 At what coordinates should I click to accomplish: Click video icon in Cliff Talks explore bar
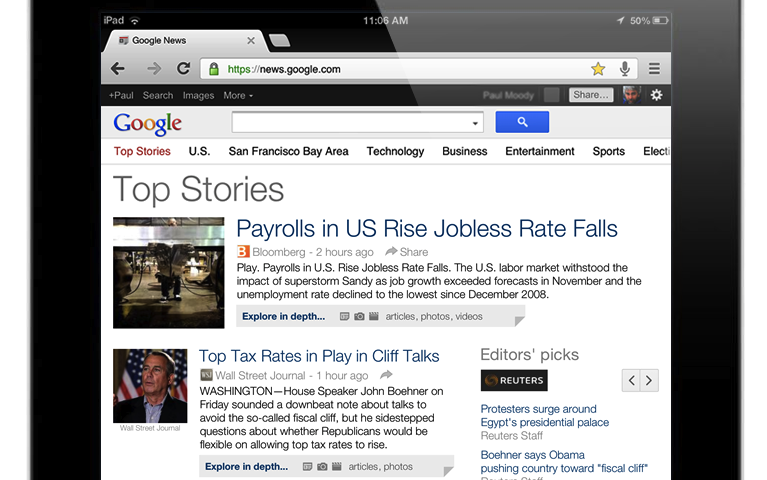pos(337,467)
